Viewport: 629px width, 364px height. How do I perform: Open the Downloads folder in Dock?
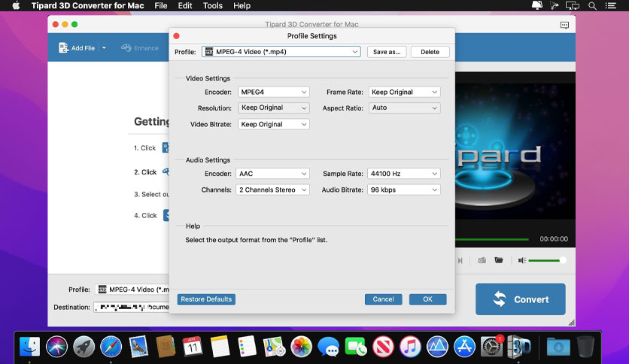[x=558, y=347]
